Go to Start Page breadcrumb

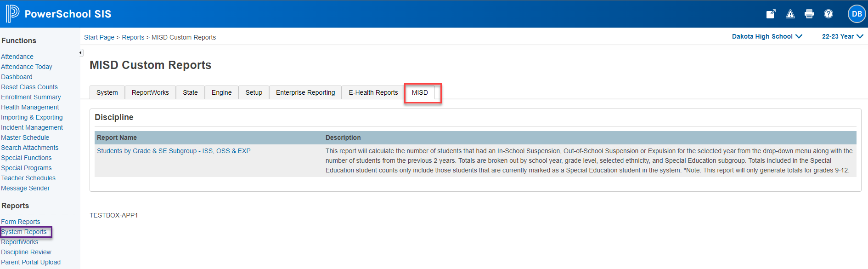click(x=99, y=37)
